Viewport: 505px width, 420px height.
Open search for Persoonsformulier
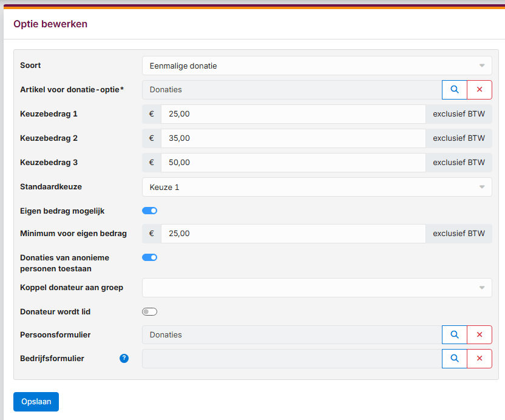pyautogui.click(x=454, y=335)
